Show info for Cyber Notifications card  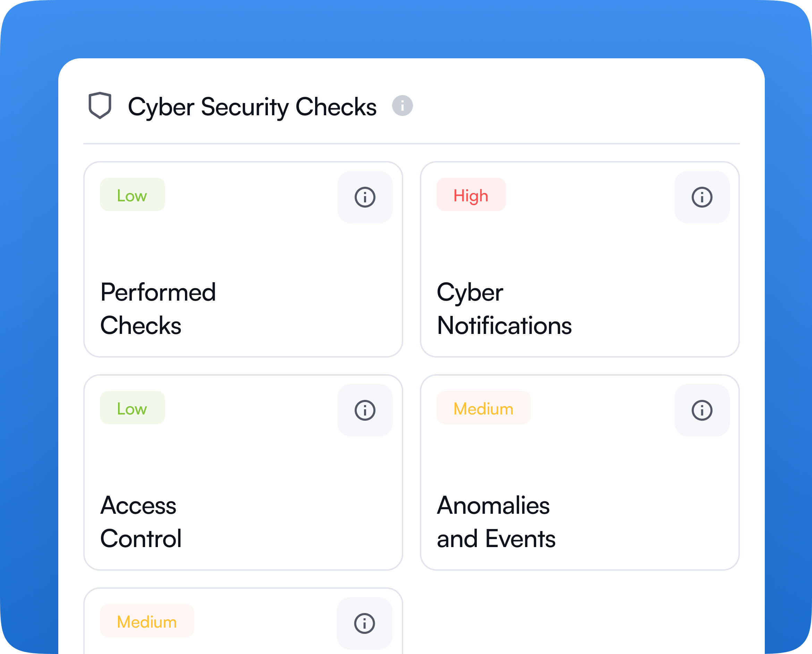click(x=702, y=197)
